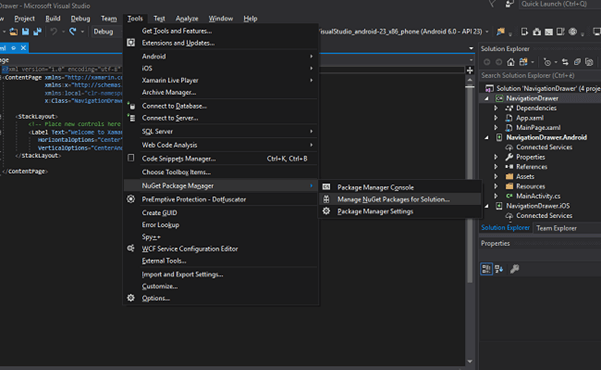Screen dimensions: 601x370
Task: Select Package Manager Console entry
Action: click(400, 187)
